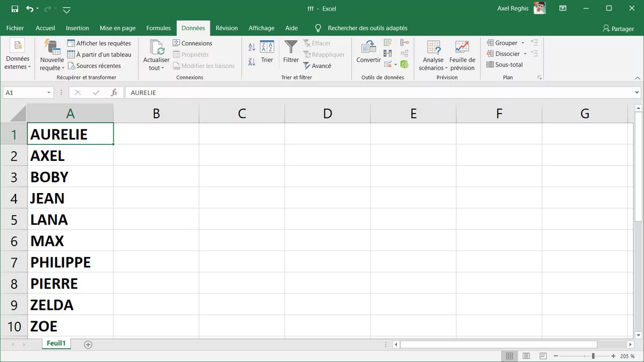
Task: Open Data Validation dropdown arrow
Action: click(396, 65)
